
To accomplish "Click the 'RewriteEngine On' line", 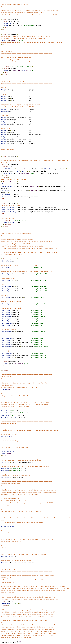I will pos(7,437).
